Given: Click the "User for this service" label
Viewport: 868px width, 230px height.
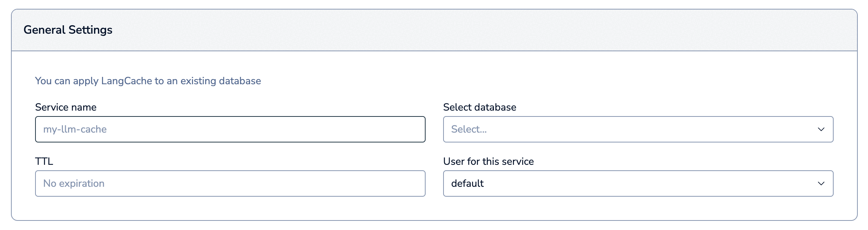Looking at the screenshot, I should coord(488,162).
